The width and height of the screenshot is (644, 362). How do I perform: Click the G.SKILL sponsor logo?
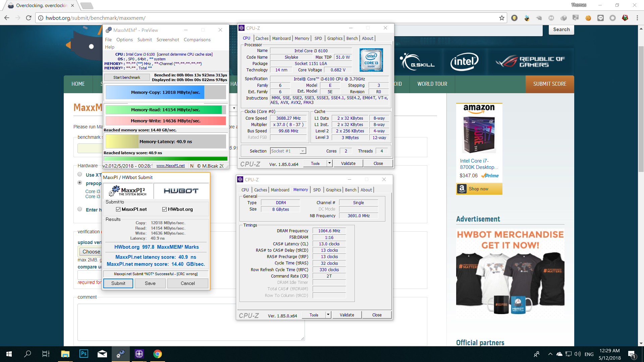[x=418, y=62]
